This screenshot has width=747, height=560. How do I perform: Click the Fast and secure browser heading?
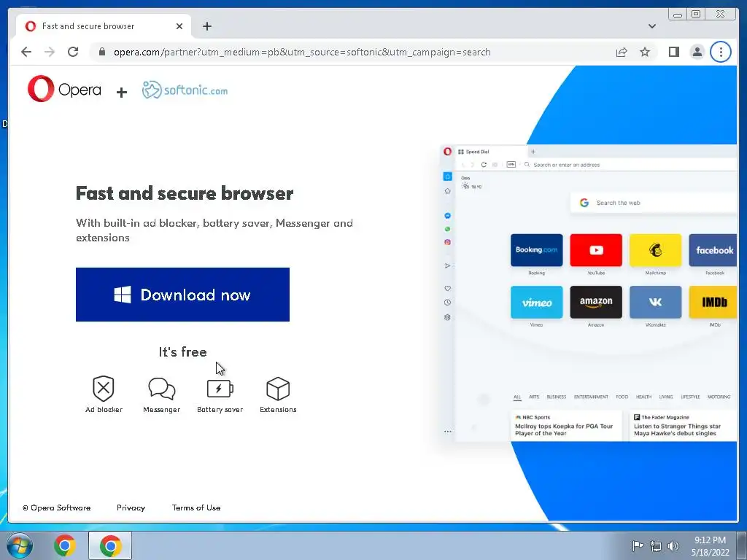tap(185, 193)
